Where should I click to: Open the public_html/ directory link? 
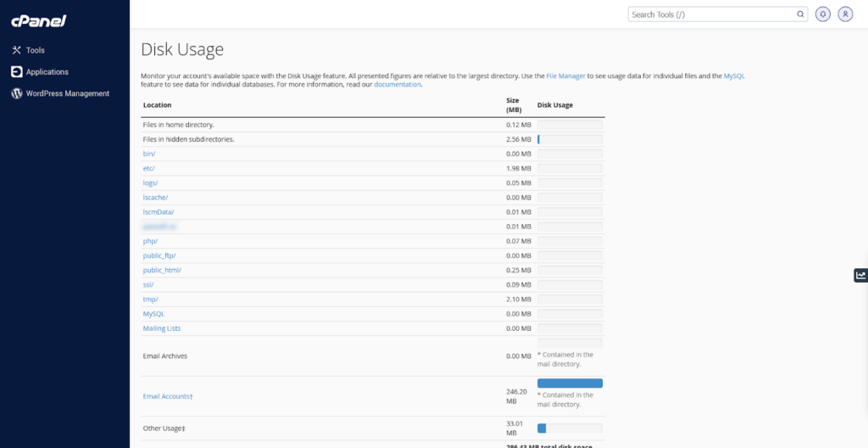(162, 270)
